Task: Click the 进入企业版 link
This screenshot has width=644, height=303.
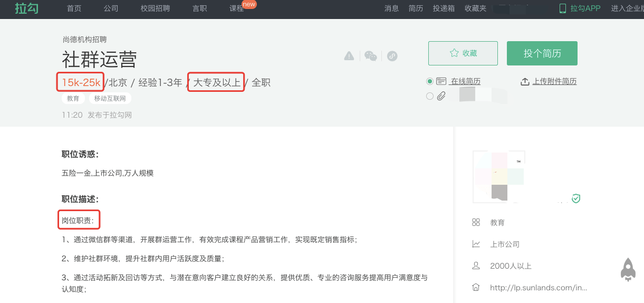Action: [627, 8]
